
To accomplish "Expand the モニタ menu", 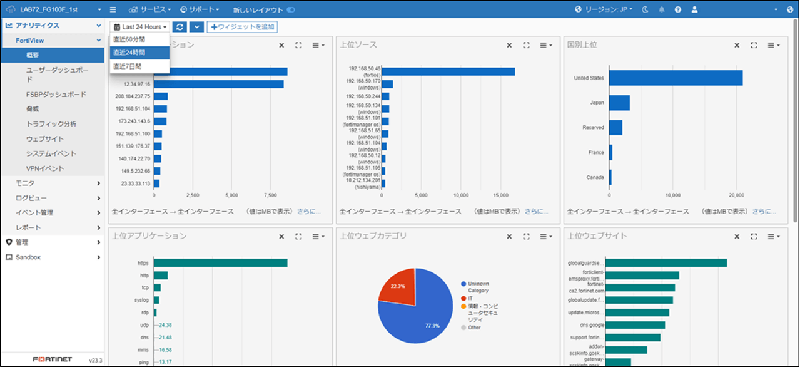I will pos(52,183).
